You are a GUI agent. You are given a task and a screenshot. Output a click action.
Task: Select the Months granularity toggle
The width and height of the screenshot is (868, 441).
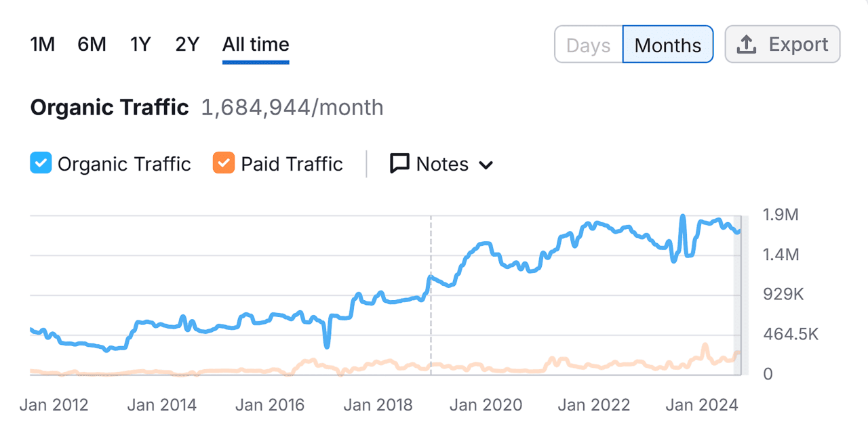tap(667, 45)
